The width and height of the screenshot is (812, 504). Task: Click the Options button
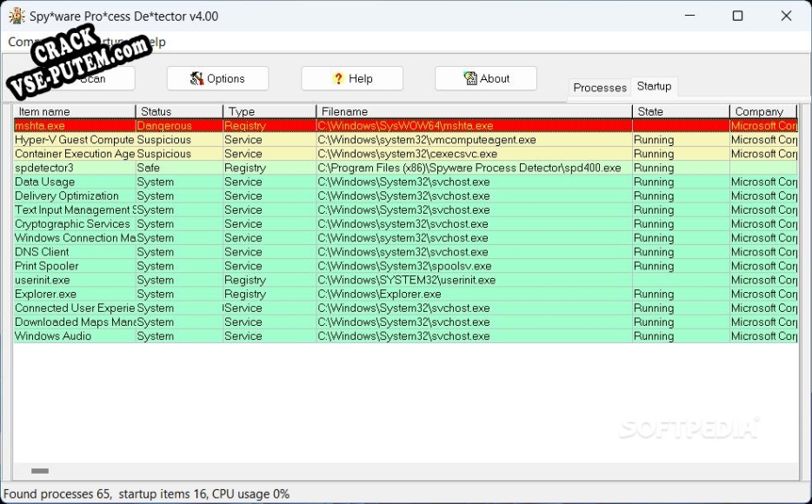217,79
